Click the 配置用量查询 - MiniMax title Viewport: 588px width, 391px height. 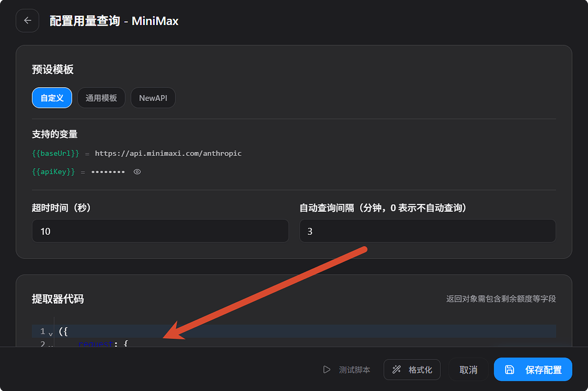(x=114, y=21)
